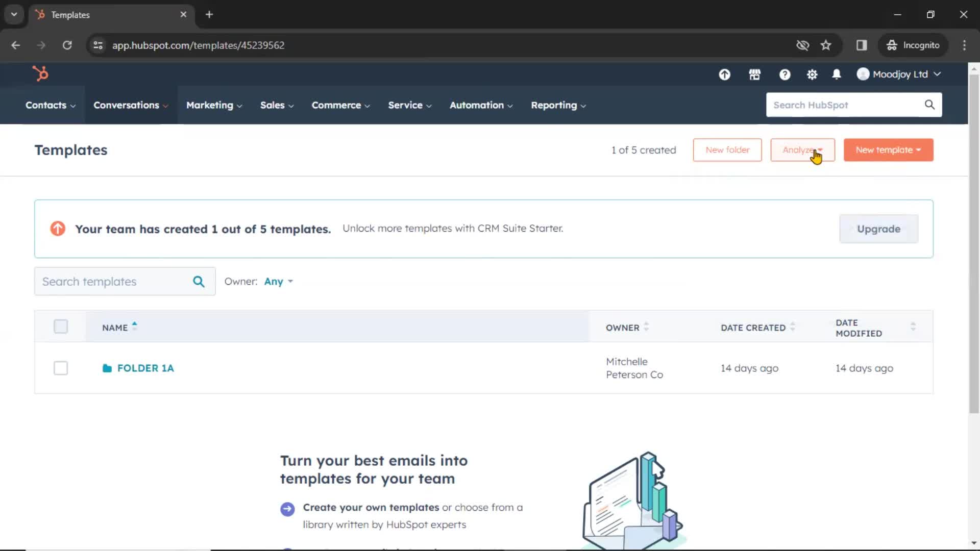Image resolution: width=980 pixels, height=551 pixels.
Task: Click the search magnifier icon in templates
Action: 199,281
